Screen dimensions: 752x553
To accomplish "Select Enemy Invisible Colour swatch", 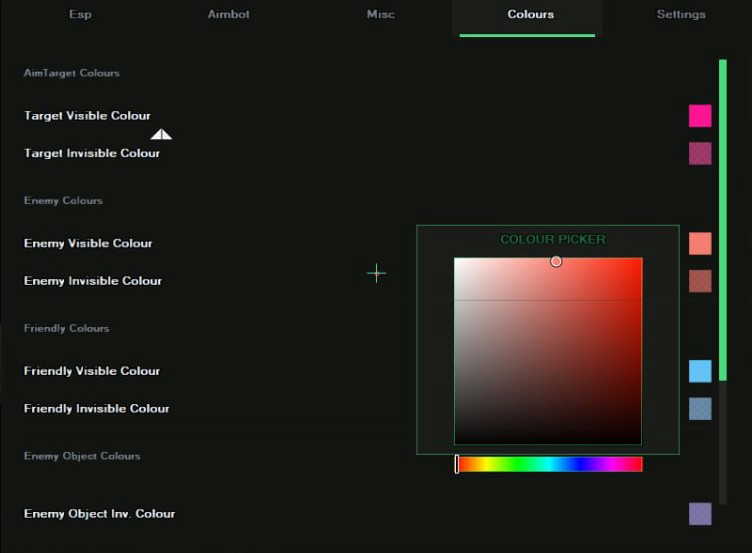I will tap(700, 281).
